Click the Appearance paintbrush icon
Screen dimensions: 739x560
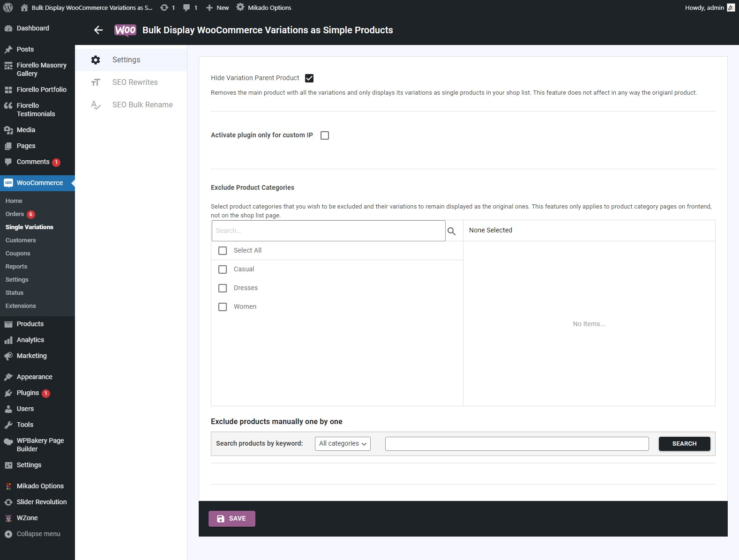(x=8, y=377)
